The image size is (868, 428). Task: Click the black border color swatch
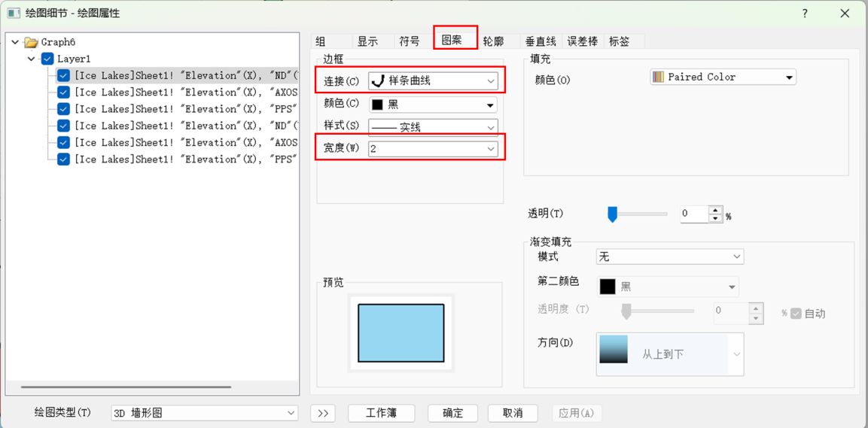pyautogui.click(x=378, y=105)
